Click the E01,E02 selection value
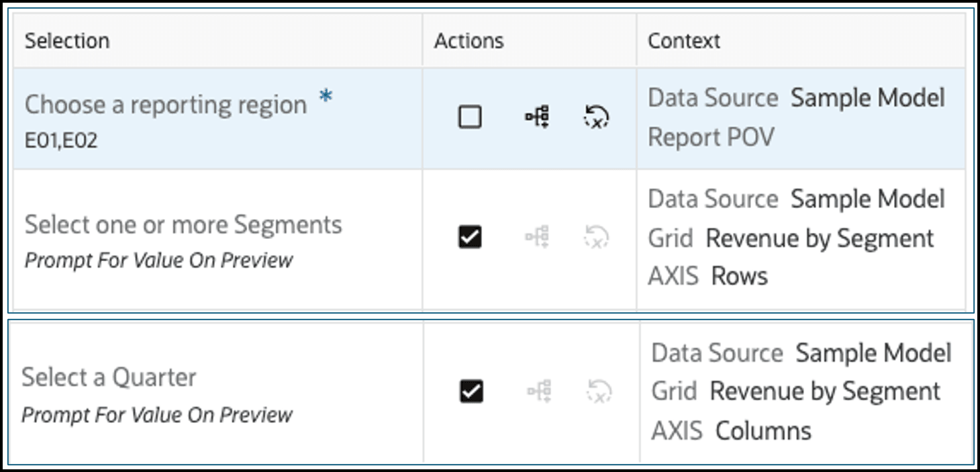Screen dimensions: 980x472 [61, 142]
